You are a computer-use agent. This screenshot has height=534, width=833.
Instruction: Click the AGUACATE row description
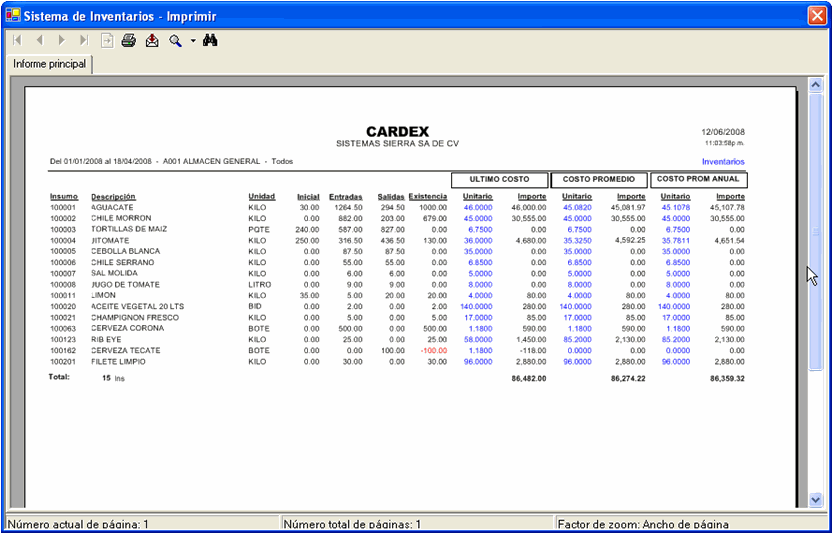[x=112, y=207]
